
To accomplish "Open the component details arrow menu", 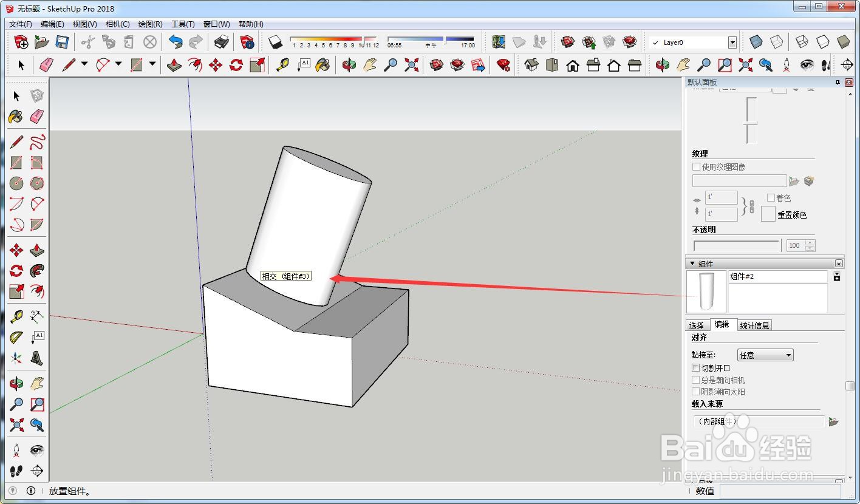I will pyautogui.click(x=837, y=277).
